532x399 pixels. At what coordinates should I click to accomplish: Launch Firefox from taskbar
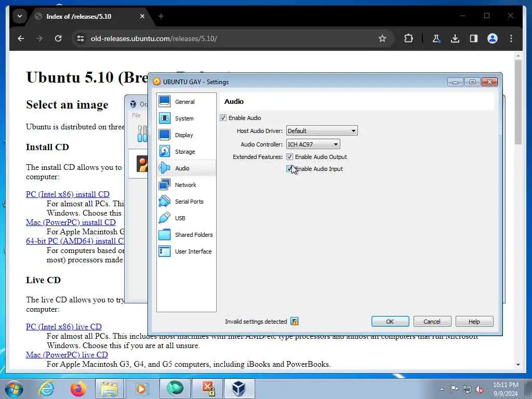click(78, 389)
